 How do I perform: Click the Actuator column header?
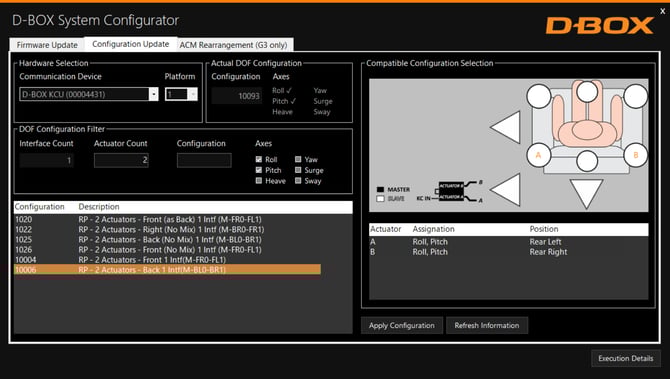point(385,229)
